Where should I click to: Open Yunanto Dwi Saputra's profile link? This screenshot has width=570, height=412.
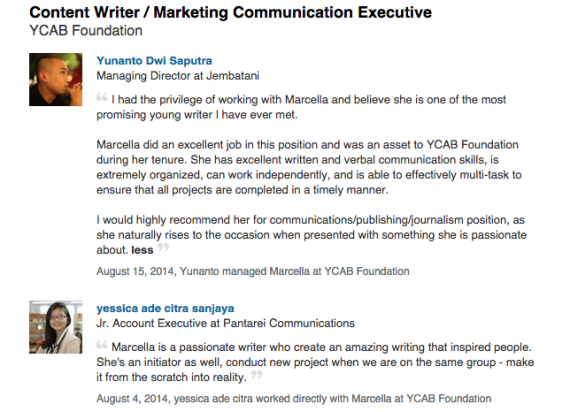click(154, 61)
